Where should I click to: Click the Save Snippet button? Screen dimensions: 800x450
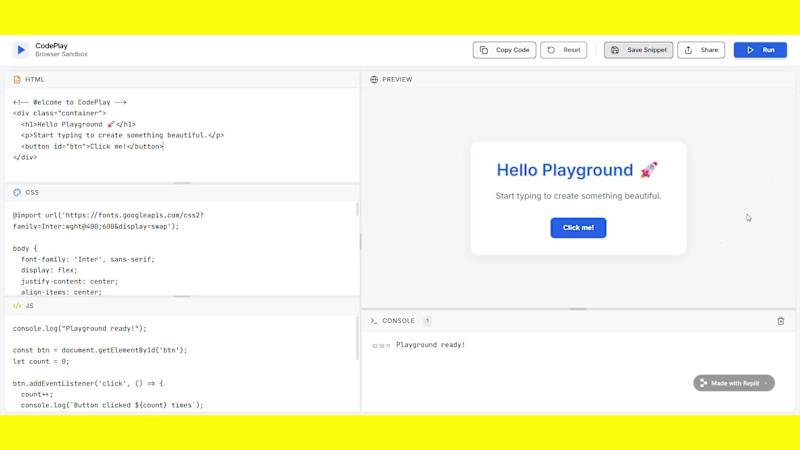click(638, 50)
